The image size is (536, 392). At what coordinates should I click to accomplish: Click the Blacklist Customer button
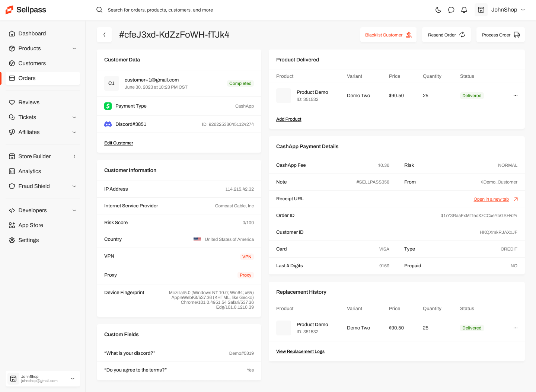[388, 35]
